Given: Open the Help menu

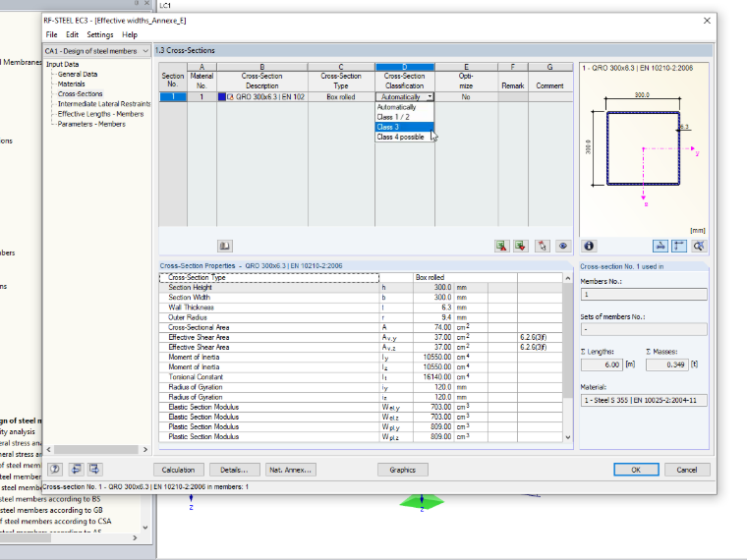Looking at the screenshot, I should coord(129,34).
